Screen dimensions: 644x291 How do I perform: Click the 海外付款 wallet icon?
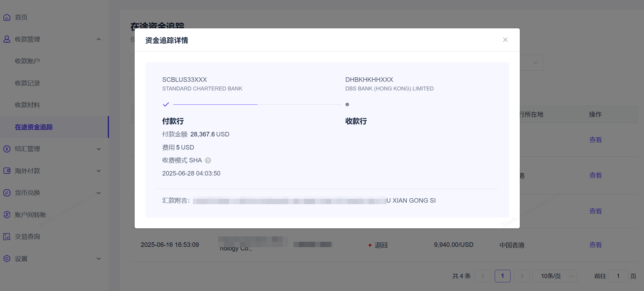click(7, 171)
